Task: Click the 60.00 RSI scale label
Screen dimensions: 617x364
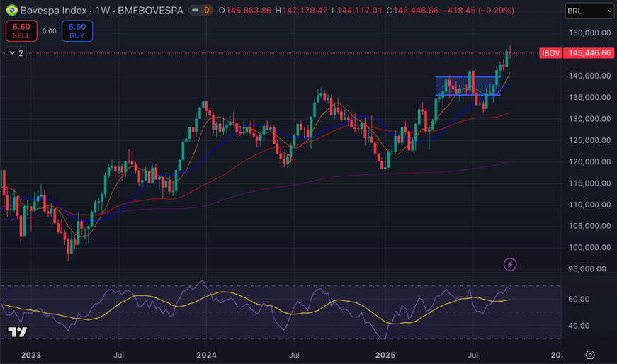Action: 579,300
